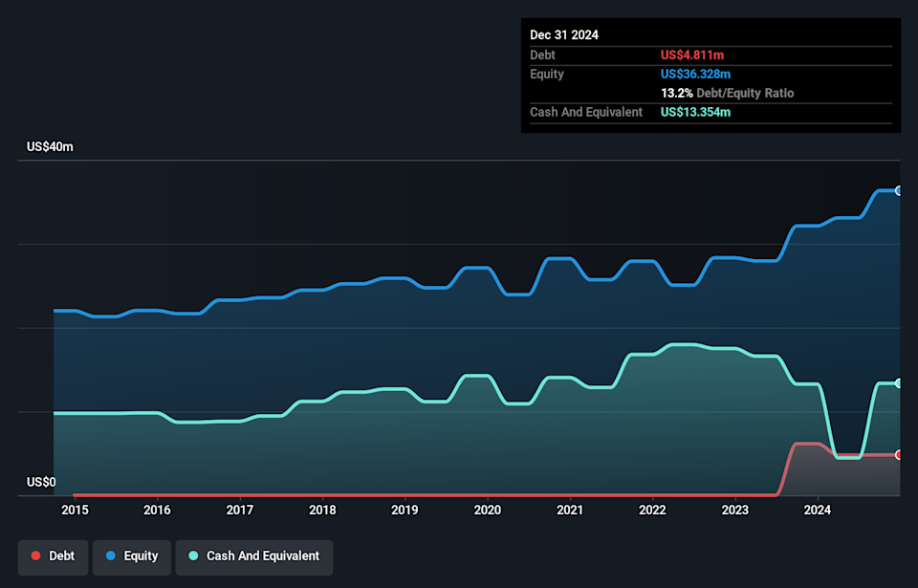Select the 2024 year label
Image resolution: width=918 pixels, height=588 pixels.
(818, 511)
